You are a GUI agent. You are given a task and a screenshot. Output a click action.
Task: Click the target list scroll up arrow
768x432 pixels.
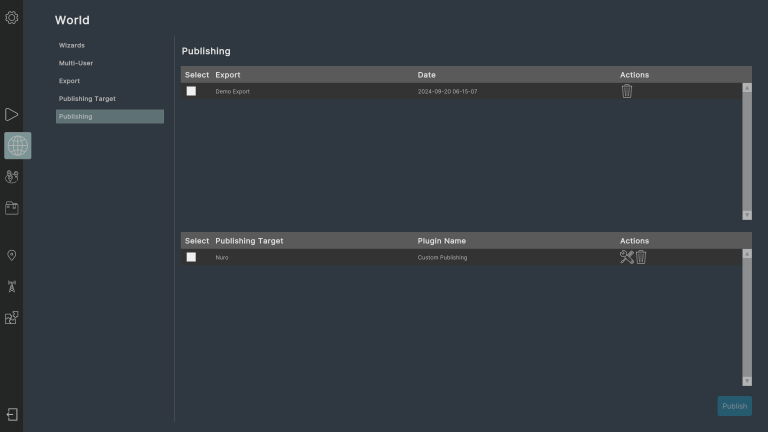(x=747, y=254)
